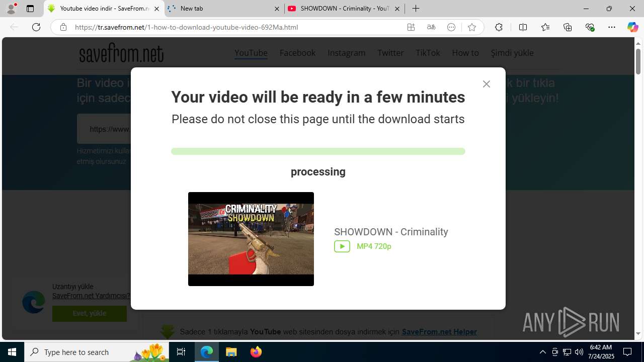The image size is (644, 362).
Task: Open Microsoft Edge from the taskbar
Action: point(207,352)
